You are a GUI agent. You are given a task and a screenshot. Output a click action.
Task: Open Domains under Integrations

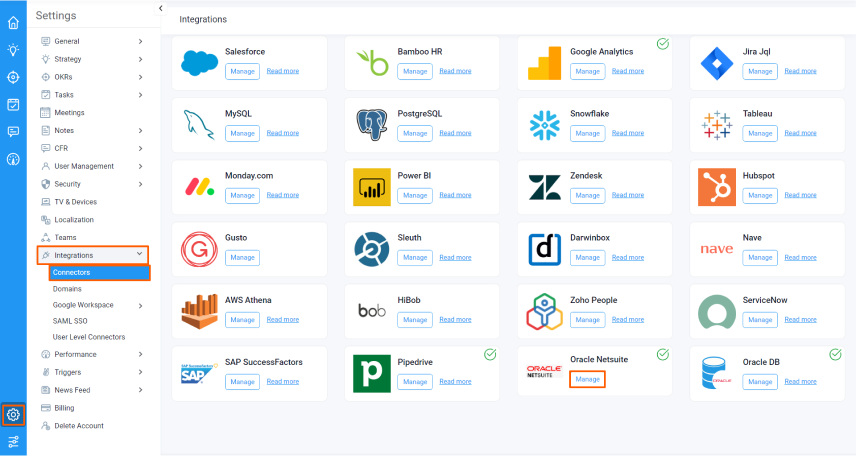[x=67, y=289]
